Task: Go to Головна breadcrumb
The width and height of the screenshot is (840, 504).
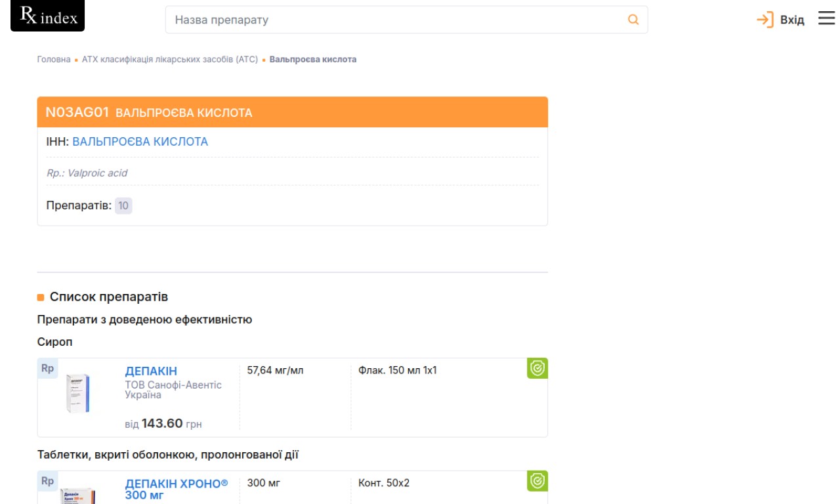Action: click(x=54, y=59)
